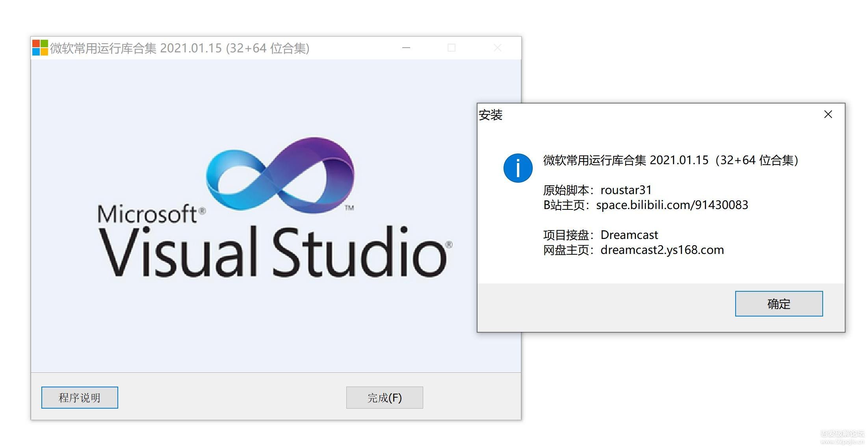Click the blue information icon in the dialog

coord(518,168)
